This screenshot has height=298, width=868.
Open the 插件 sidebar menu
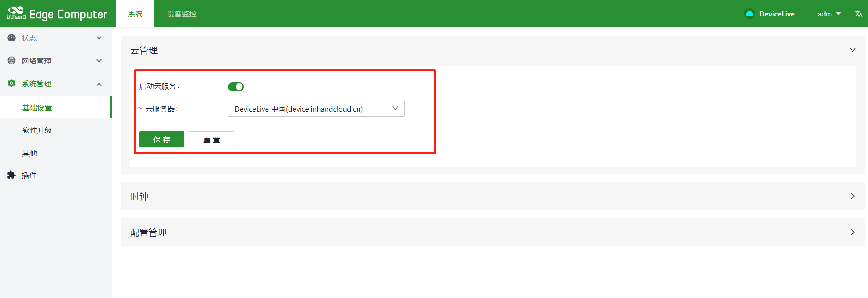pyautogui.click(x=56, y=175)
